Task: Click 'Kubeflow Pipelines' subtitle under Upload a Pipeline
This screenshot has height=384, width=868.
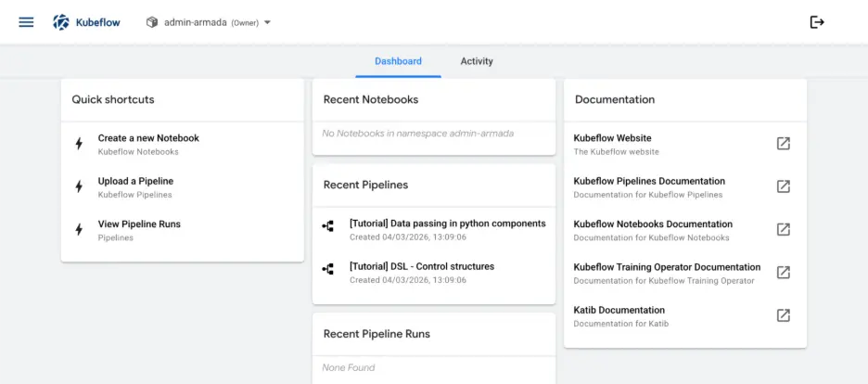Action: tap(135, 195)
